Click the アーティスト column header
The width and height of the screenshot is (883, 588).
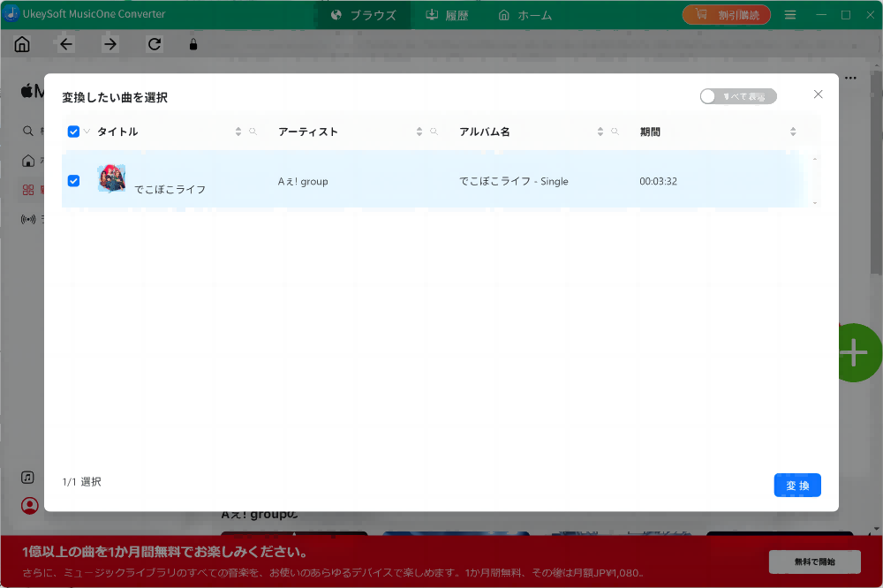point(308,132)
